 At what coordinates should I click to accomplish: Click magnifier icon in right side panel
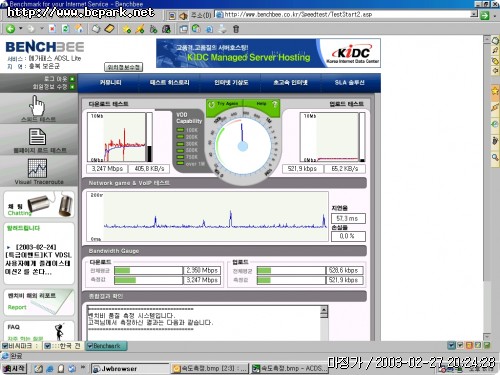coord(495,157)
